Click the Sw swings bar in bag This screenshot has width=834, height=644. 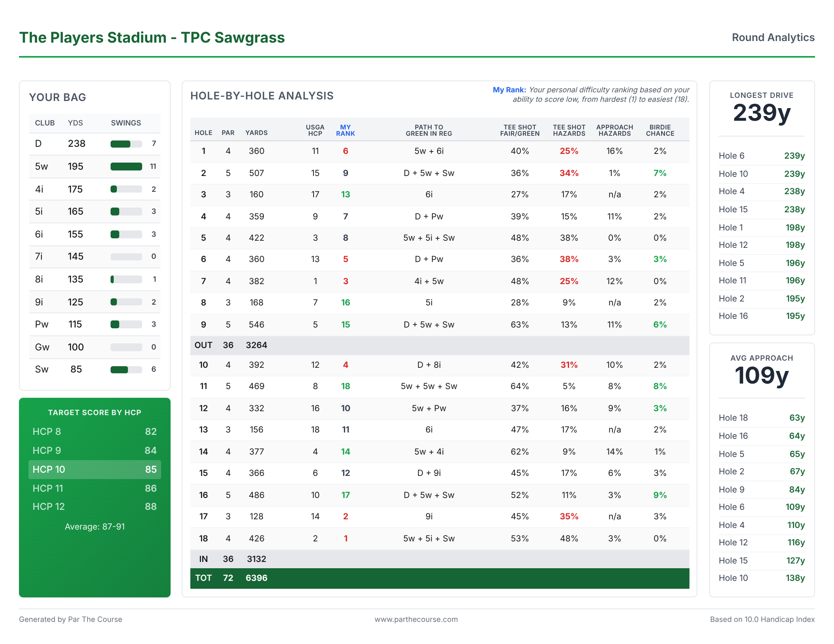[x=126, y=369]
